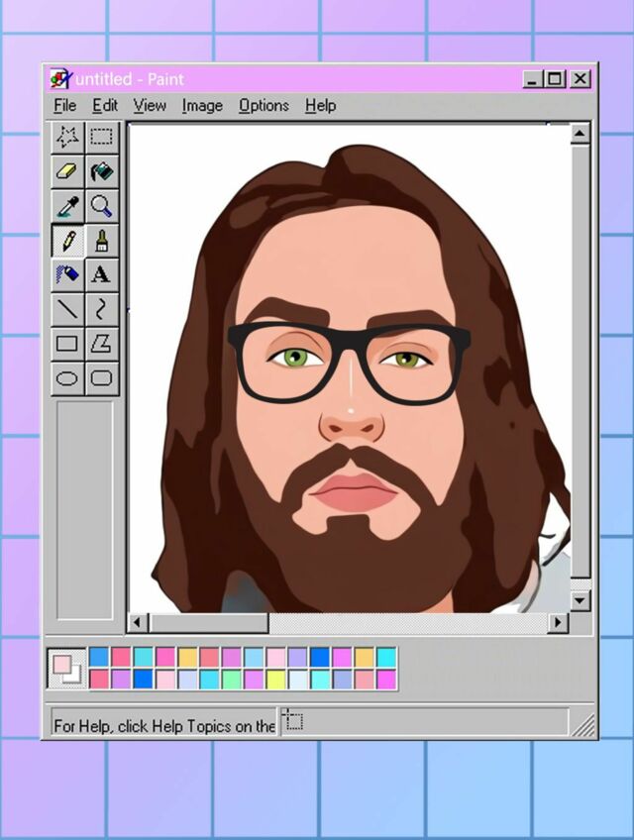Switch to the Brush tool

pyautogui.click(x=101, y=241)
